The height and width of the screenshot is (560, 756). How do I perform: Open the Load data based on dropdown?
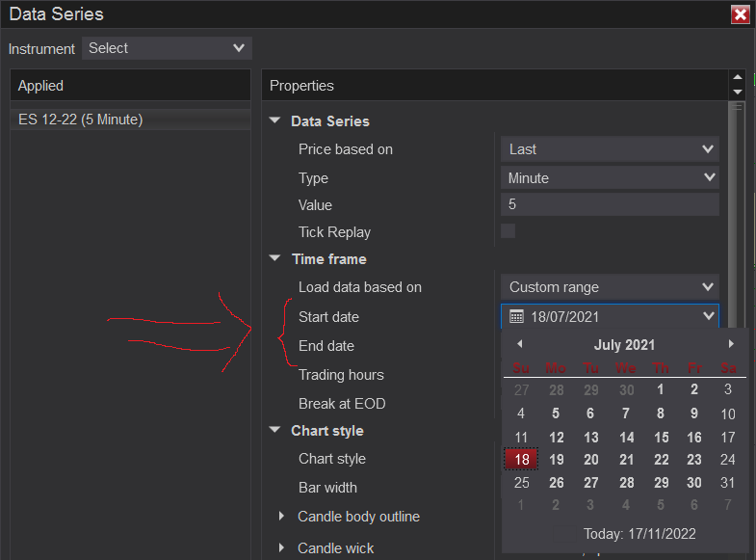coord(610,287)
